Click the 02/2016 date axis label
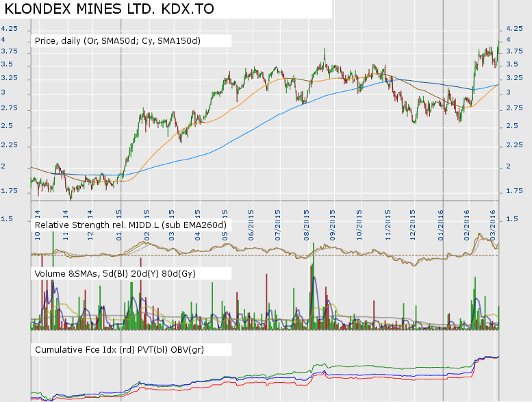The height and width of the screenshot is (402, 532). 467,225
